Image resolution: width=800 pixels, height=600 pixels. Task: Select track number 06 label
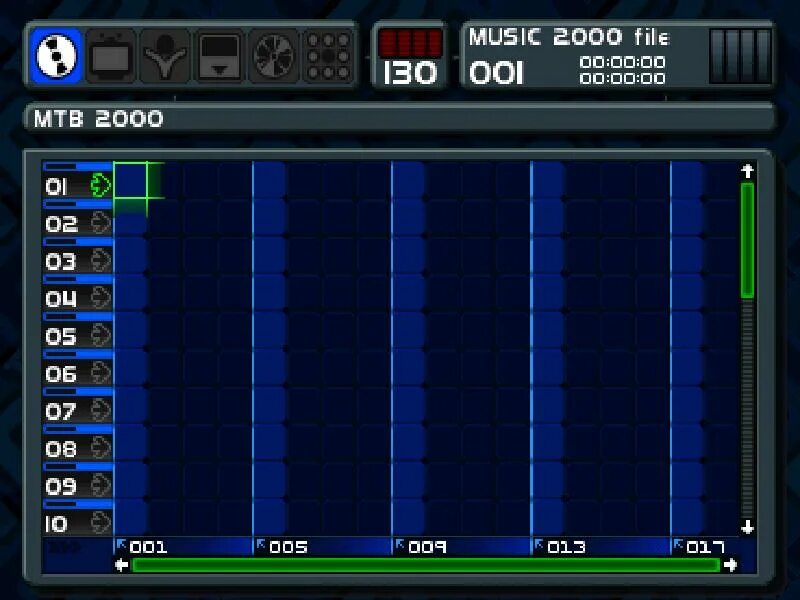click(61, 374)
